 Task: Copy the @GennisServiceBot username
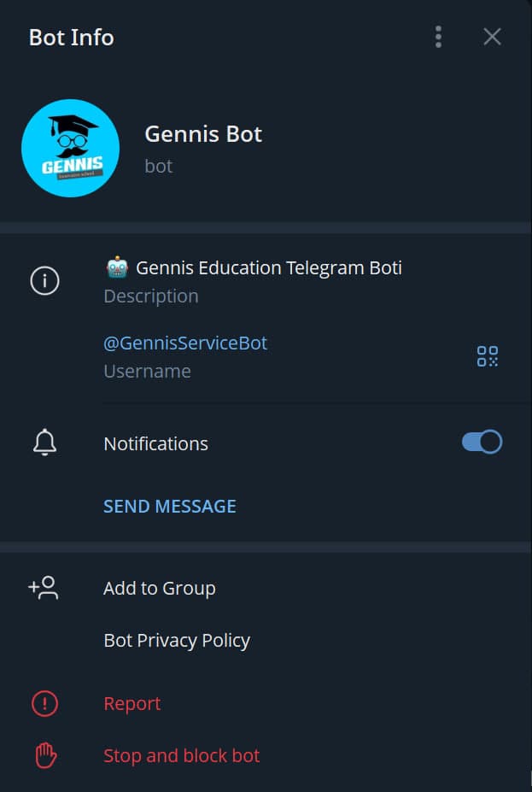pyautogui.click(x=185, y=343)
